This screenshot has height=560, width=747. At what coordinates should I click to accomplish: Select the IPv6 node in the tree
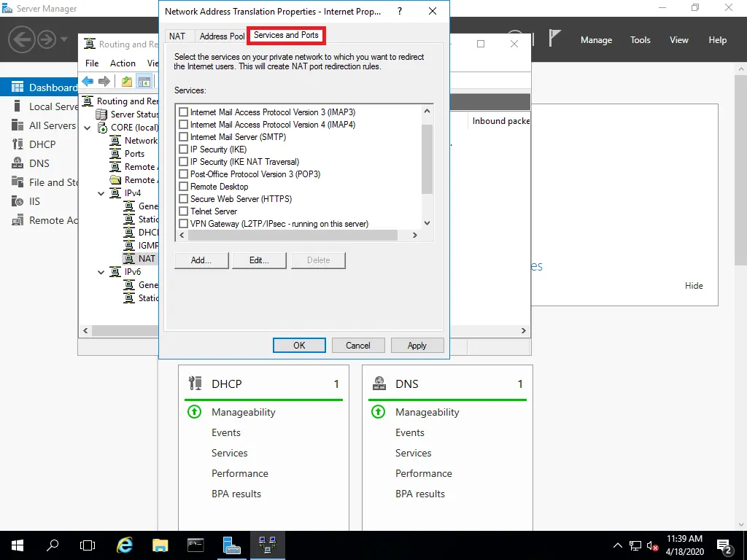[133, 272]
